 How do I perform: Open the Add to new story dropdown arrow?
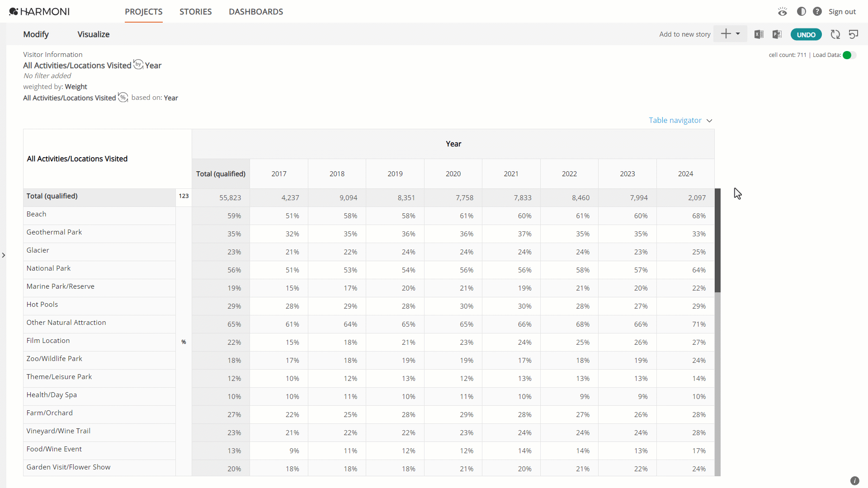point(738,34)
